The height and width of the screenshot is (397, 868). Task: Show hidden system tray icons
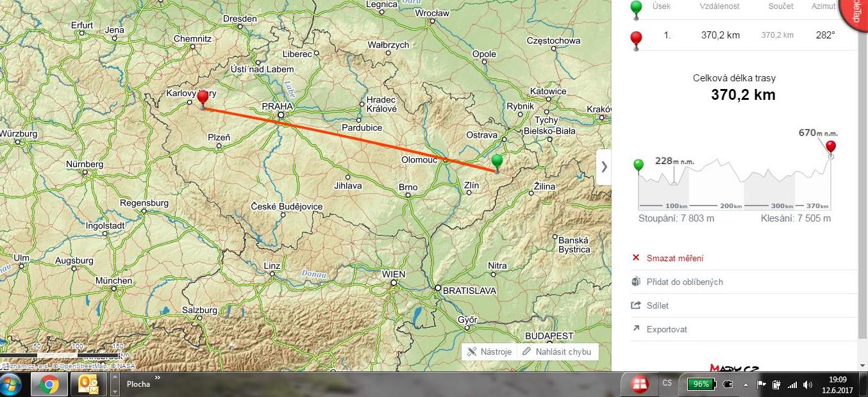coord(745,384)
